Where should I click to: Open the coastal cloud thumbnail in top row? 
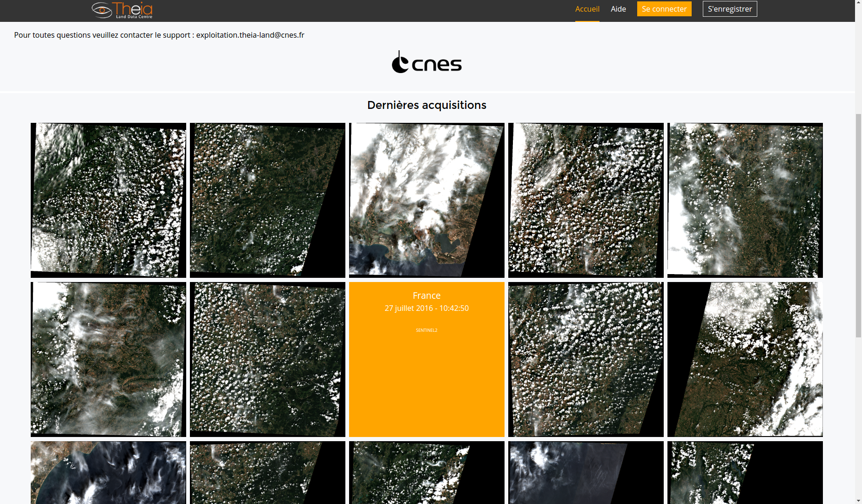427,200
